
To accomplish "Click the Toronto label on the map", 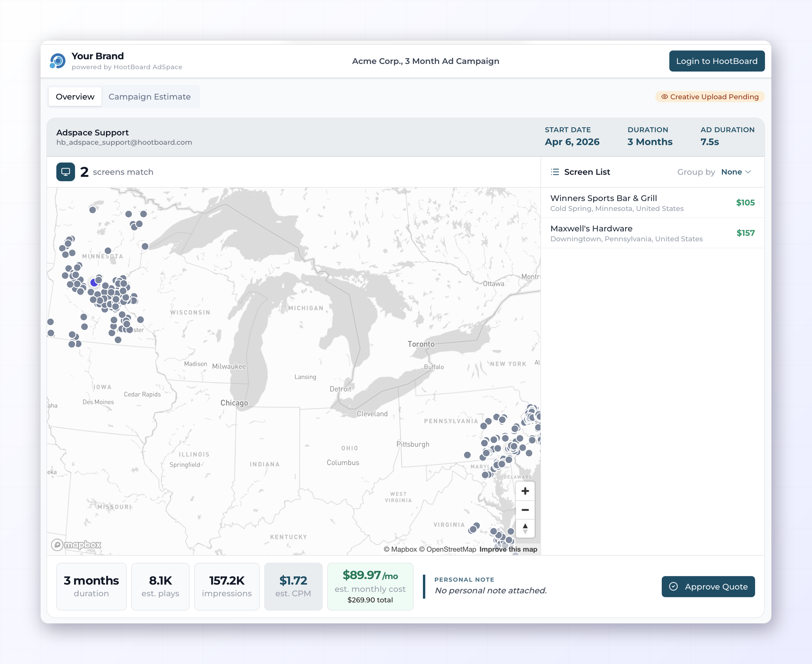I will [x=421, y=344].
